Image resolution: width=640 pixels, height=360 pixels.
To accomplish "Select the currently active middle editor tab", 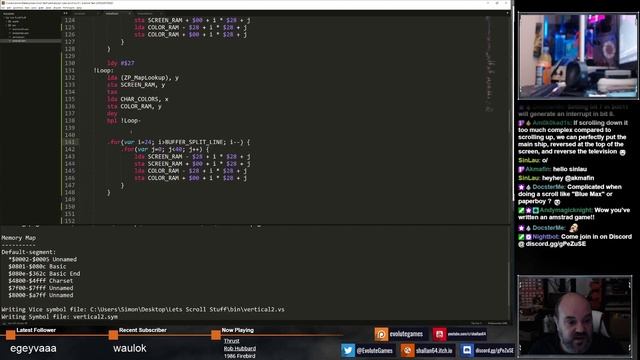I will [112, 13].
